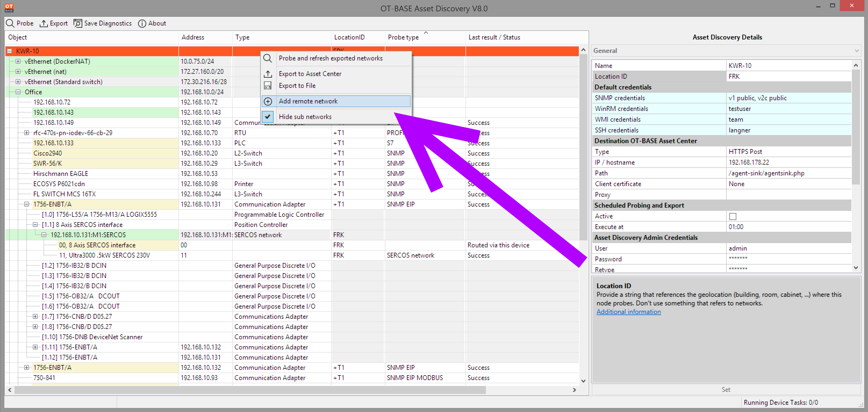
Task: Click the floppy disk icon beside Export to File
Action: click(x=268, y=86)
